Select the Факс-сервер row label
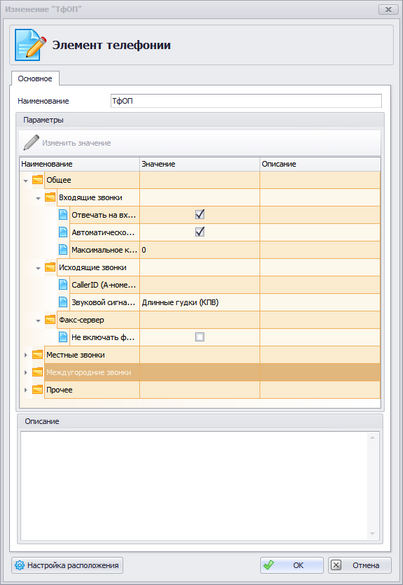Image resolution: width=403 pixels, height=585 pixels. [x=81, y=320]
